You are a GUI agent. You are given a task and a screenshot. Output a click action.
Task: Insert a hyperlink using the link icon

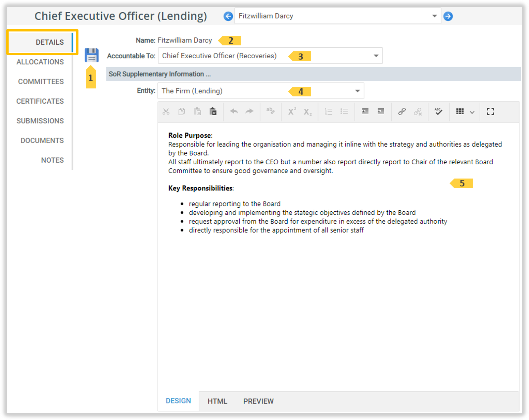pyautogui.click(x=402, y=112)
